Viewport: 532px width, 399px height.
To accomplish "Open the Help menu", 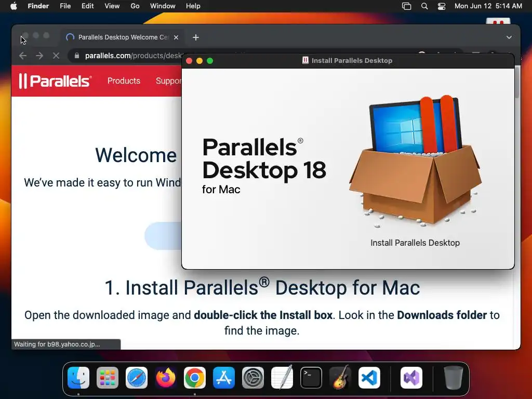I will click(x=193, y=6).
